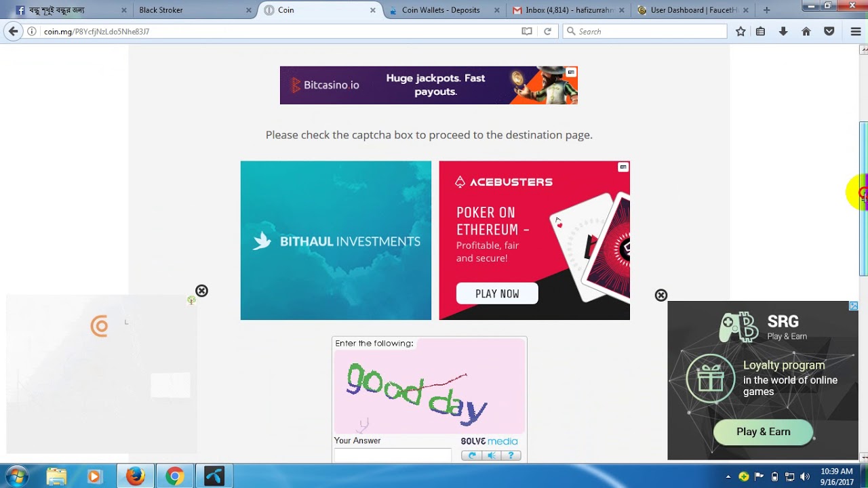The image size is (868, 488).
Task: Toggle reader view icon in address bar
Action: tap(526, 31)
